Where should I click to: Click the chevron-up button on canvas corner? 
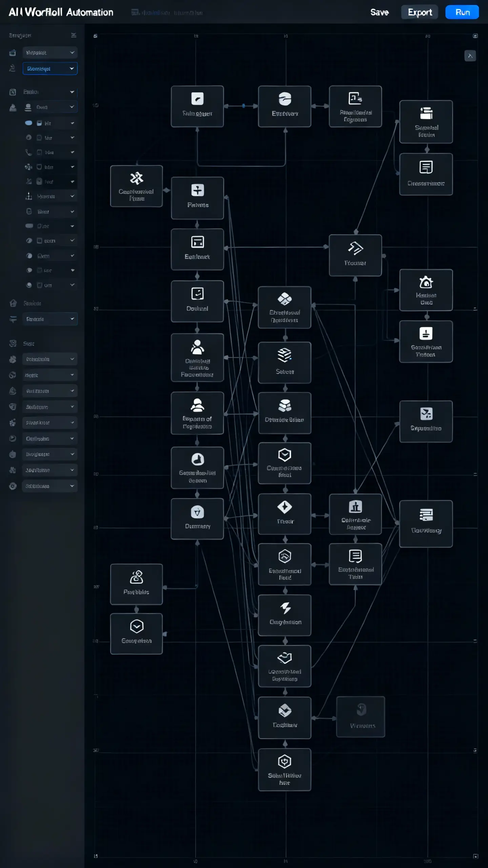470,56
